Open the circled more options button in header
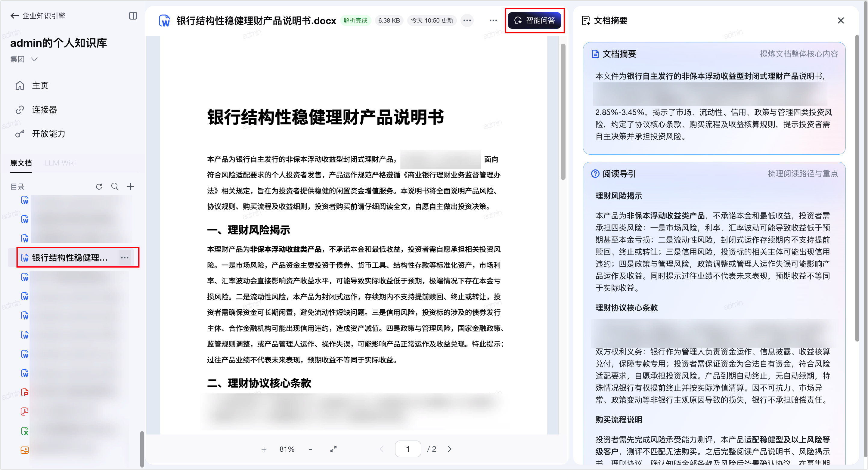This screenshot has width=868, height=470. (x=467, y=20)
